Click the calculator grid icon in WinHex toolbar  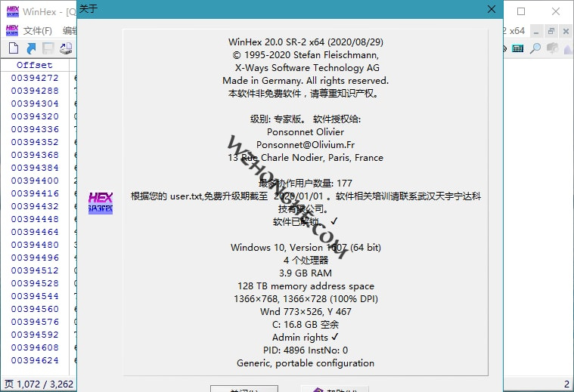[517, 48]
